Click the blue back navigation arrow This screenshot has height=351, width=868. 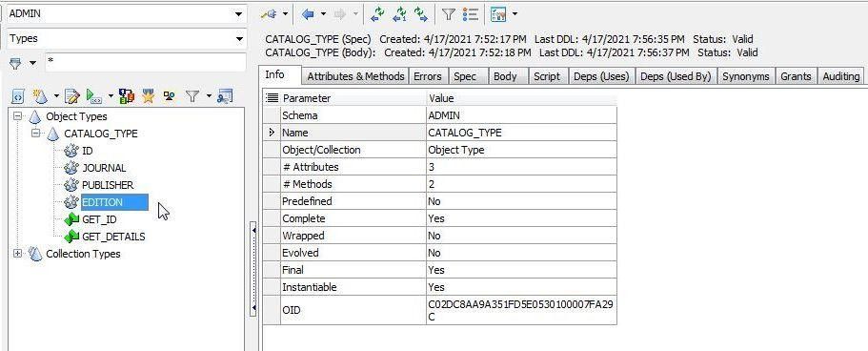pyautogui.click(x=309, y=14)
